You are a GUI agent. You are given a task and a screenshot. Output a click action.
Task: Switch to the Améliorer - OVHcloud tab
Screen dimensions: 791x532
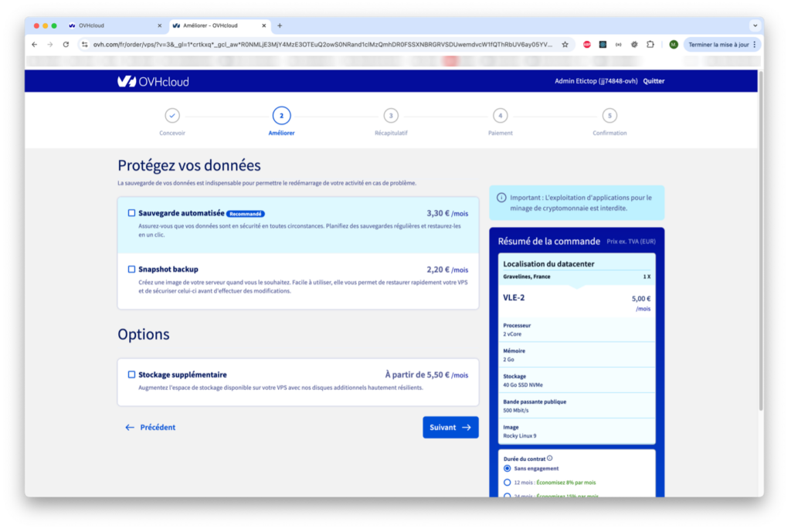click(x=219, y=25)
